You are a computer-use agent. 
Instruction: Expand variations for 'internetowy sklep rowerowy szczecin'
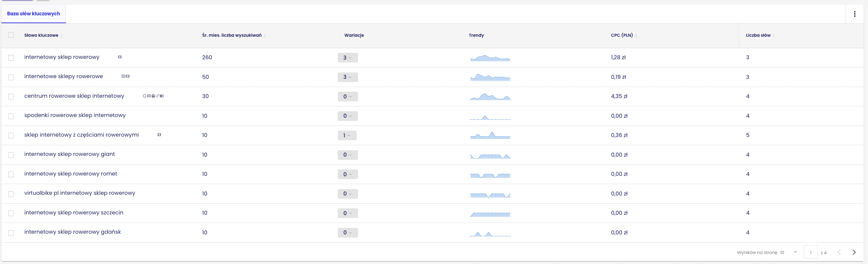tap(348, 213)
